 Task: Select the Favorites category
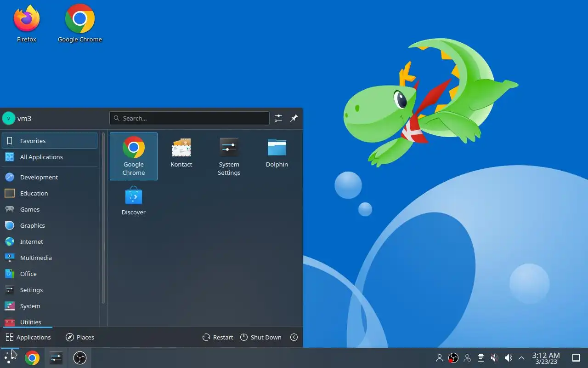click(50, 141)
